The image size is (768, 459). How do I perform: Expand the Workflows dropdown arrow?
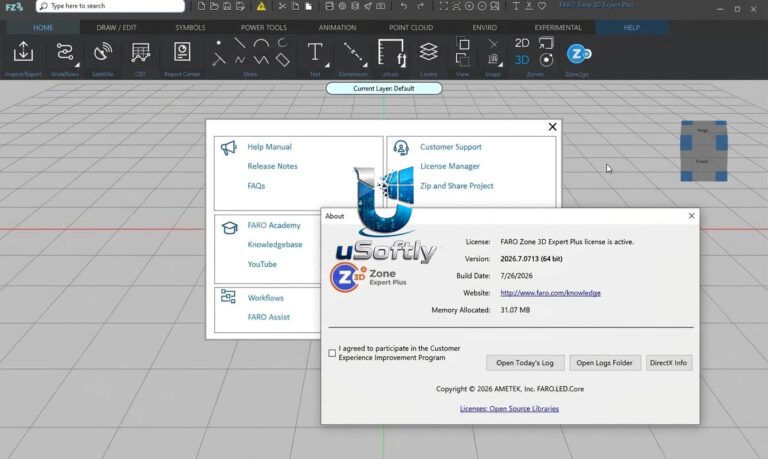click(x=77, y=65)
